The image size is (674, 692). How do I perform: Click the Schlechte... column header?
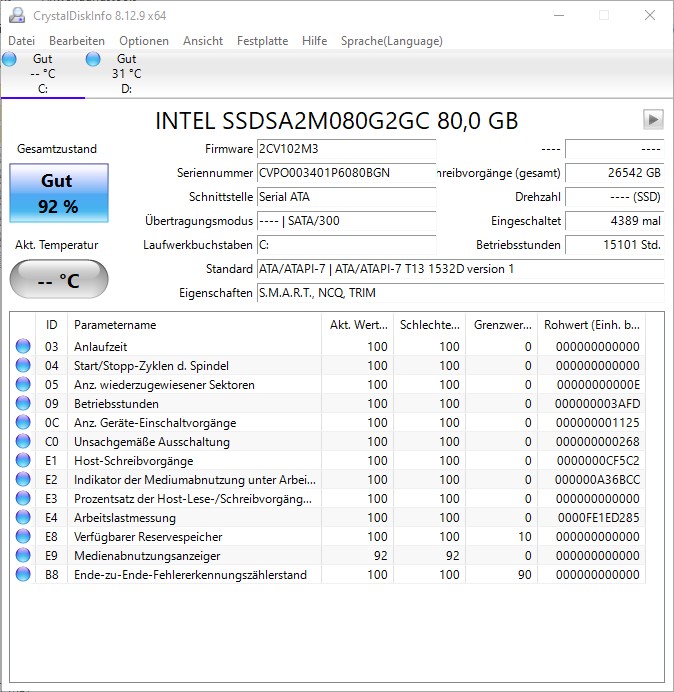coord(429,325)
